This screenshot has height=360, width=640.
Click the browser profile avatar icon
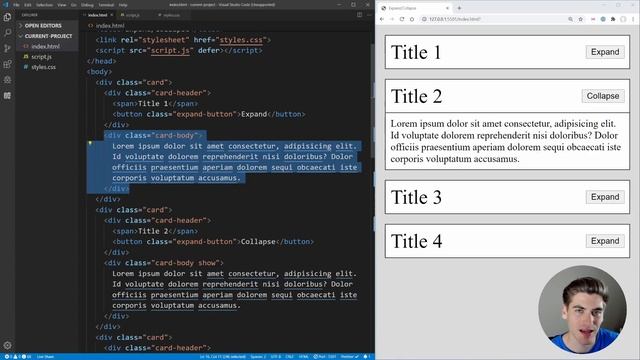[623, 19]
